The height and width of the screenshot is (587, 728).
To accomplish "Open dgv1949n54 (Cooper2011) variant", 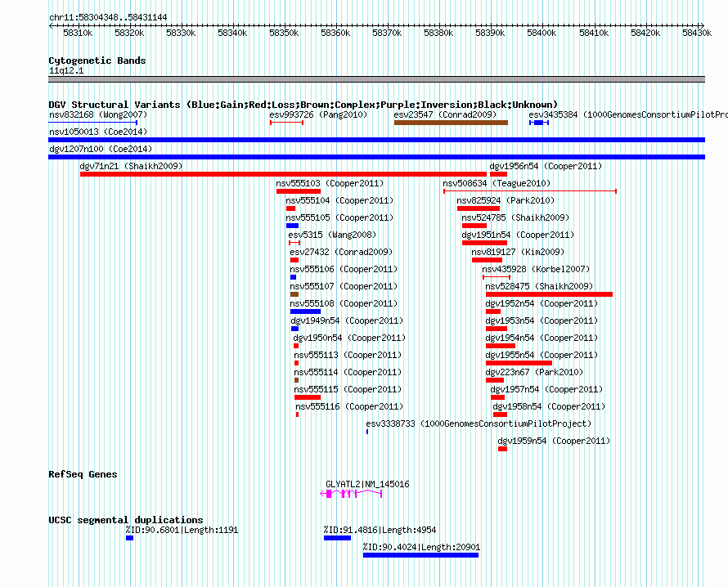I will 294,329.
